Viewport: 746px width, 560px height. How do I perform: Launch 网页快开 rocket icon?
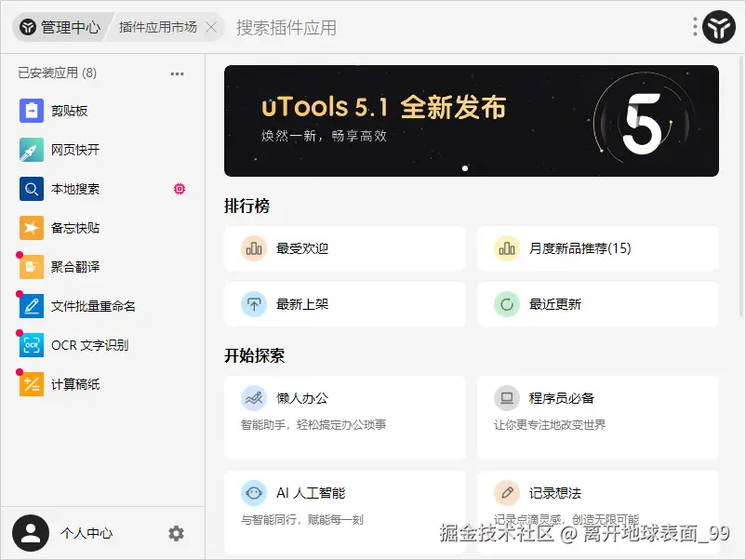click(32, 150)
